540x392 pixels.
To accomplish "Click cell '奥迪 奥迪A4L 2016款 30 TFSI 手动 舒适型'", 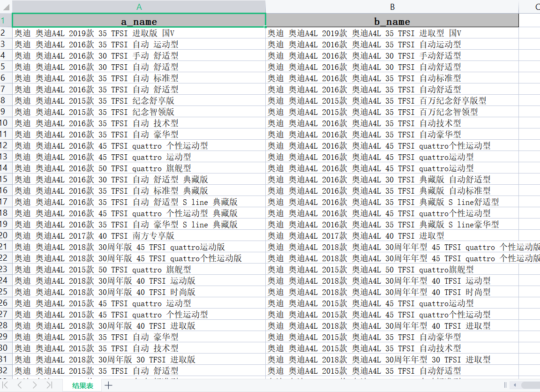I will click(x=139, y=55).
